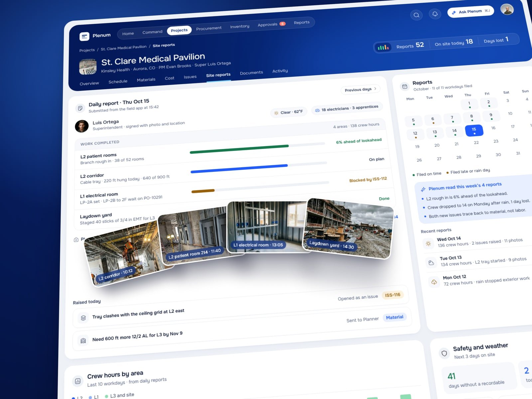Click the calendar icon in Reports panel

(405, 86)
